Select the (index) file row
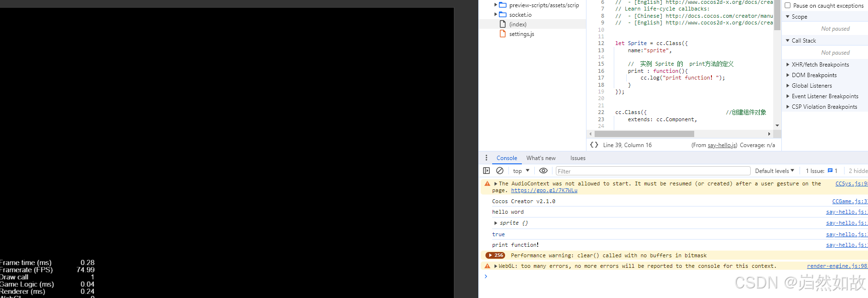 pos(532,24)
